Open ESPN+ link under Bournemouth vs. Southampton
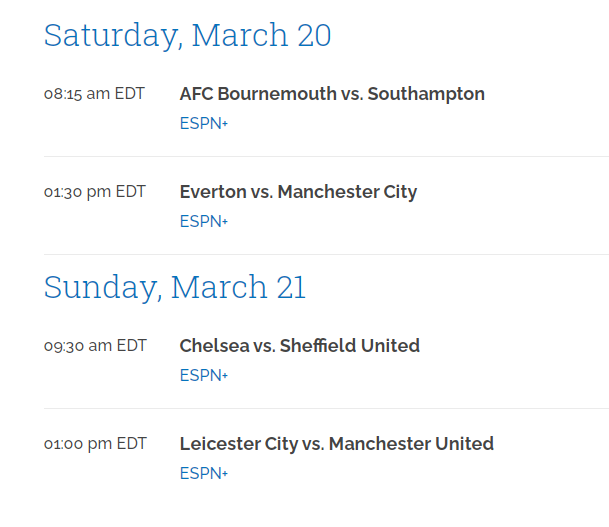609x527 pixels. 204,124
